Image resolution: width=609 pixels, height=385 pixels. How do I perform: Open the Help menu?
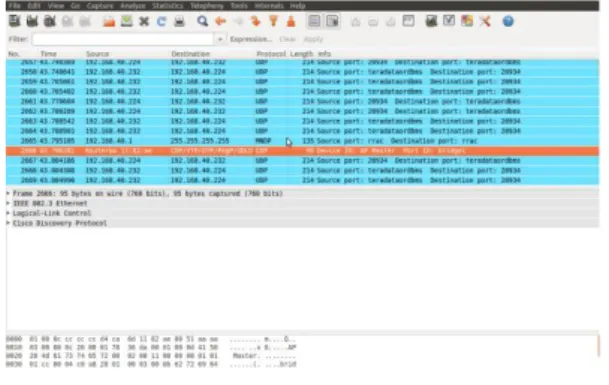point(298,5)
